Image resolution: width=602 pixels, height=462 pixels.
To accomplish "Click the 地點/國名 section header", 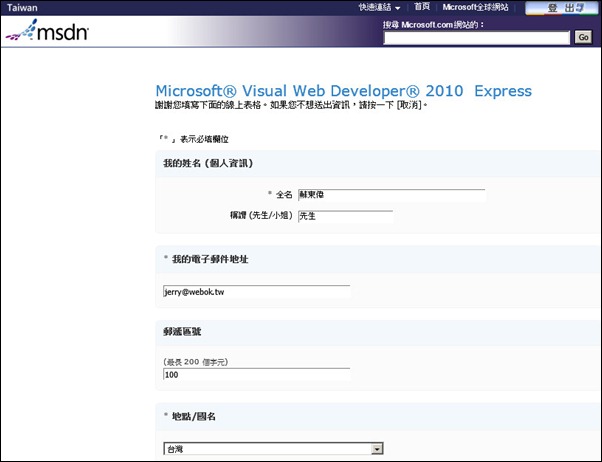I will 195,415.
